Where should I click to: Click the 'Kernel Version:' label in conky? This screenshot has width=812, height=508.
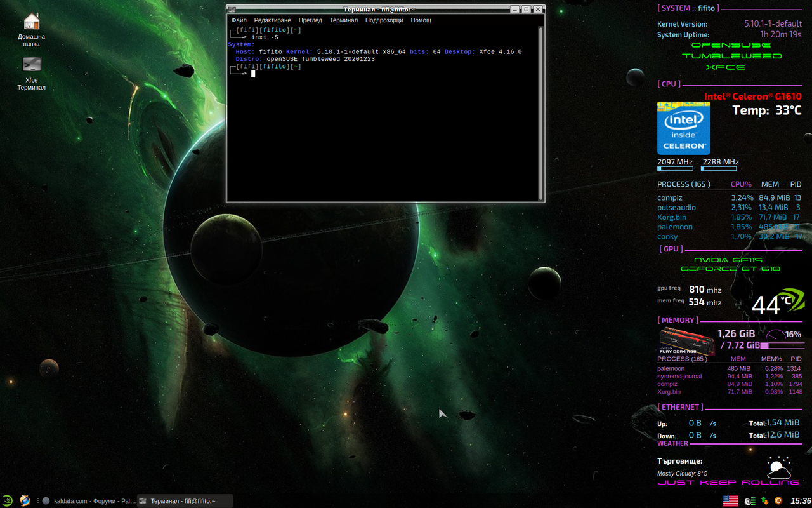click(x=682, y=24)
